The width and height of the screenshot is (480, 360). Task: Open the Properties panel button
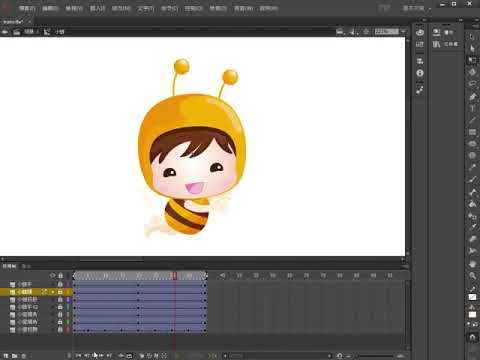(443, 32)
